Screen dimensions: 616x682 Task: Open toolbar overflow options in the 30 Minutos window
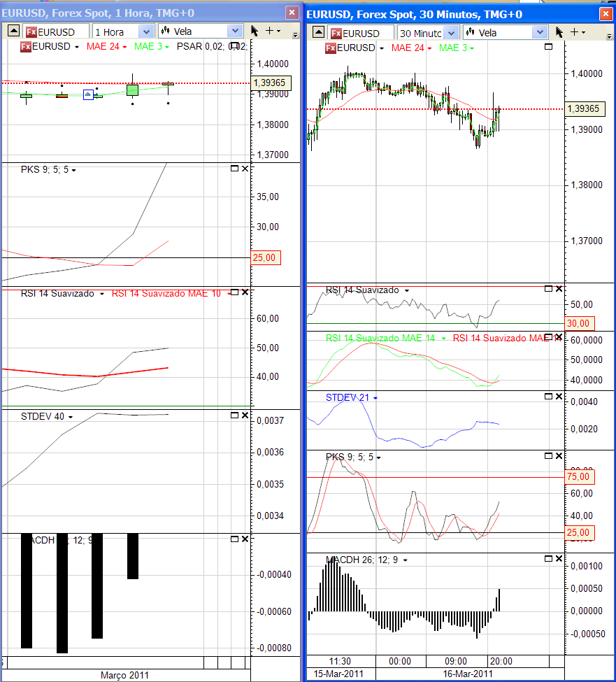click(609, 36)
